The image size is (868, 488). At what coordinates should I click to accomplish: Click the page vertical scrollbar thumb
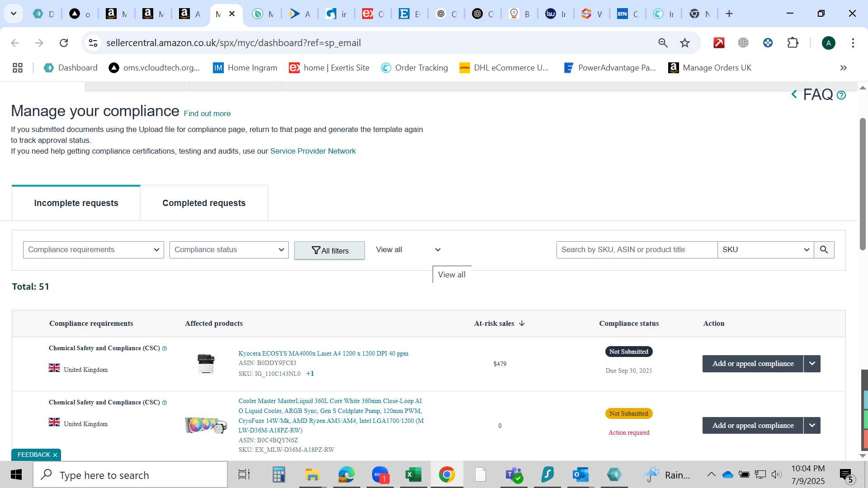[863, 184]
